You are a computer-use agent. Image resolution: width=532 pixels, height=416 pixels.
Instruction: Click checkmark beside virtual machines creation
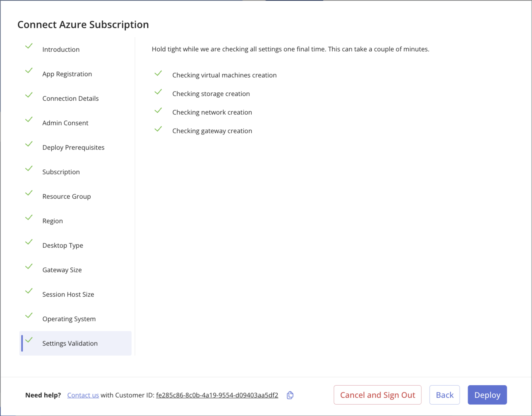158,73
